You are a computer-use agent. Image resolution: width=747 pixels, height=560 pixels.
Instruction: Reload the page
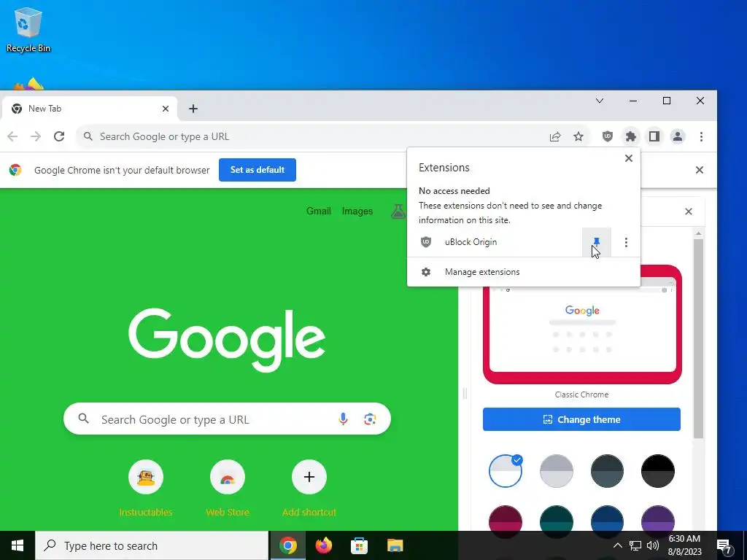pyautogui.click(x=59, y=136)
